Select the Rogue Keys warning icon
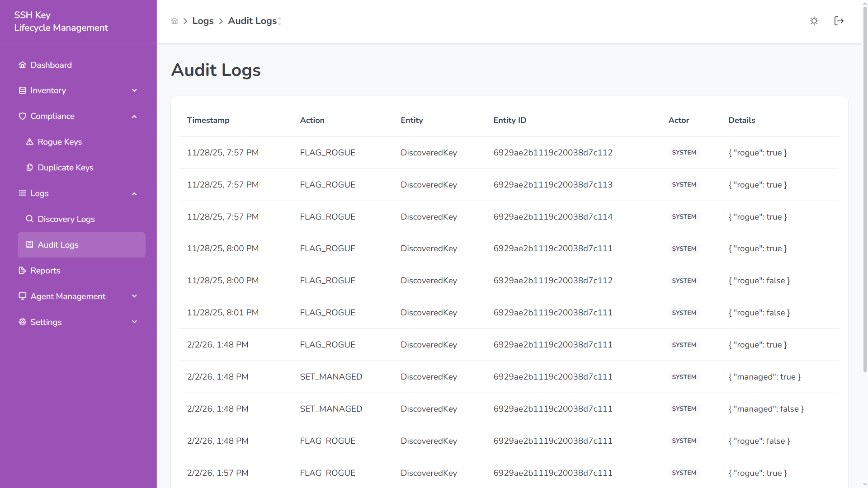The height and width of the screenshot is (488, 868). tap(30, 141)
